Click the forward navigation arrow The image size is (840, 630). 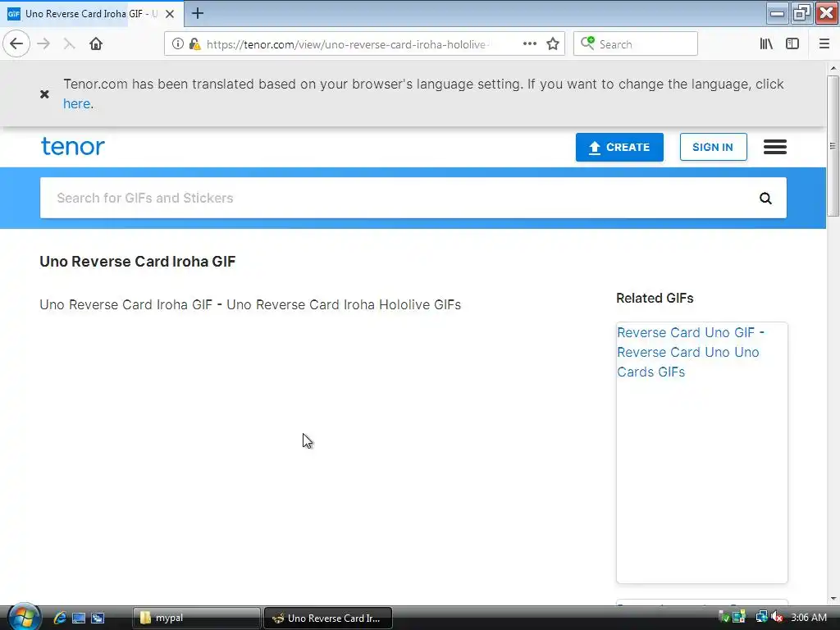(x=44, y=44)
